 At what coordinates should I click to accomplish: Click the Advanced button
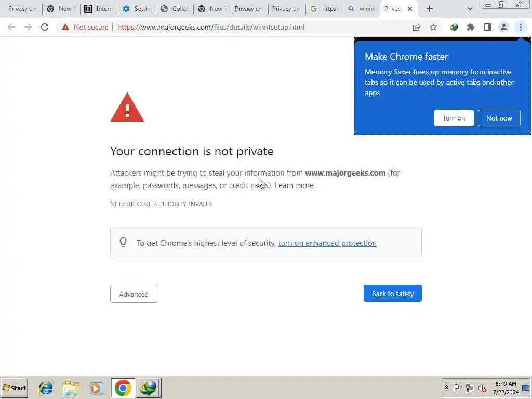tap(134, 294)
